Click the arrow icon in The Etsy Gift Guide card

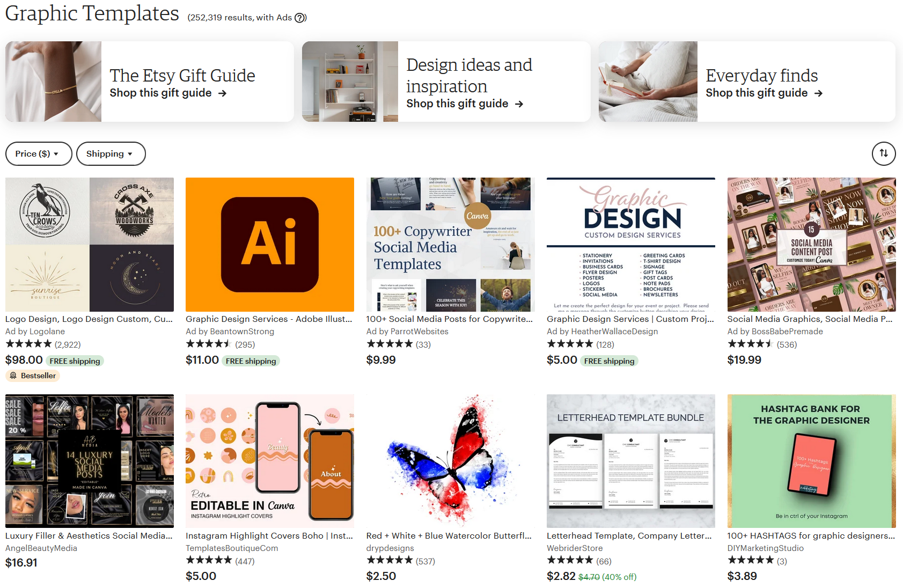222,93
